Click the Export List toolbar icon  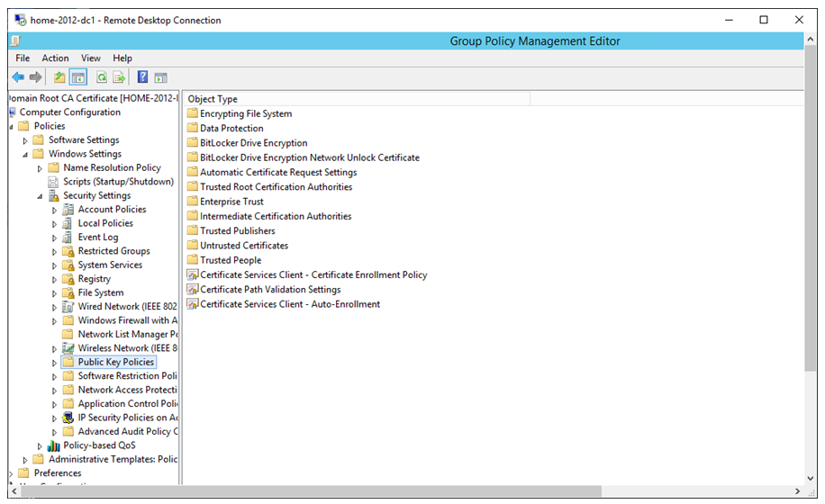tap(120, 77)
